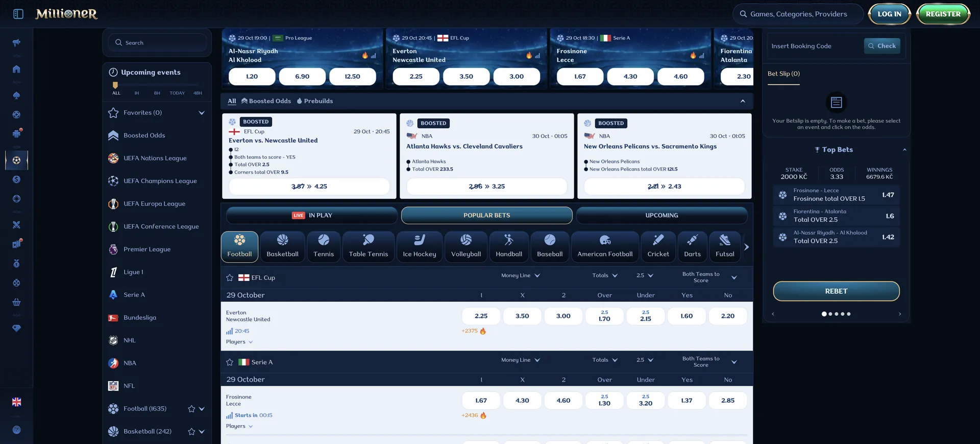Screen dimensions: 980x444
Task: Favorite the Serie A league star
Action: (230, 362)
